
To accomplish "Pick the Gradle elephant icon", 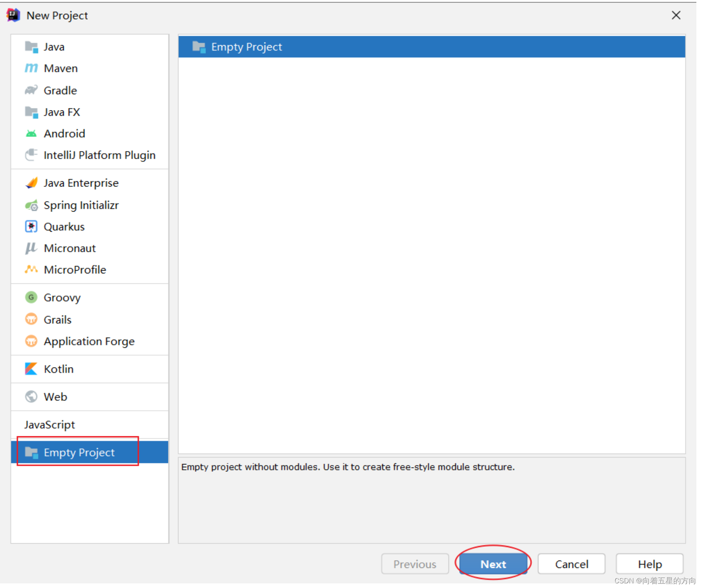I will [x=31, y=90].
